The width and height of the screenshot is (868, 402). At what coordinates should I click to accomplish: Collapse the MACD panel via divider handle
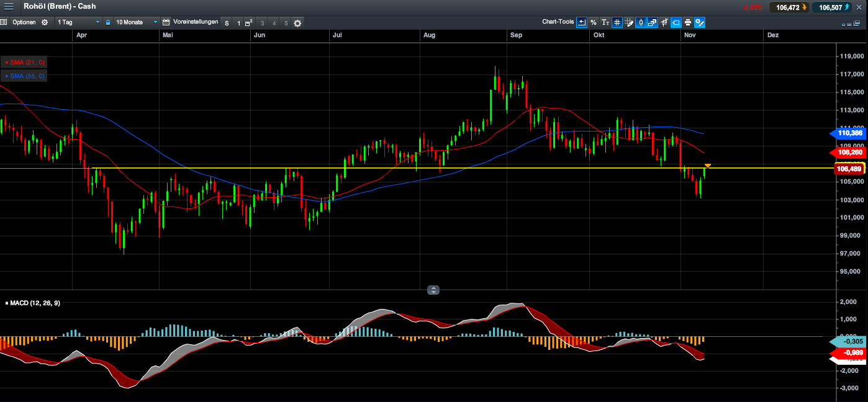(433, 290)
